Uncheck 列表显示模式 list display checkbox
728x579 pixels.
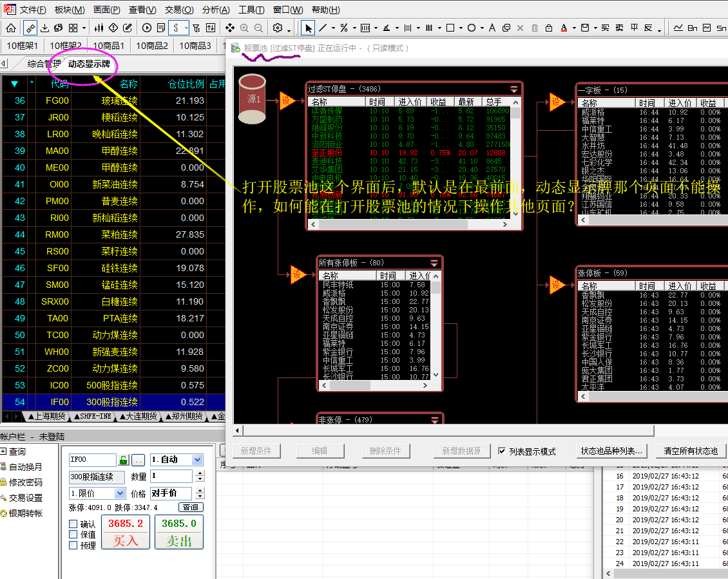click(x=501, y=451)
